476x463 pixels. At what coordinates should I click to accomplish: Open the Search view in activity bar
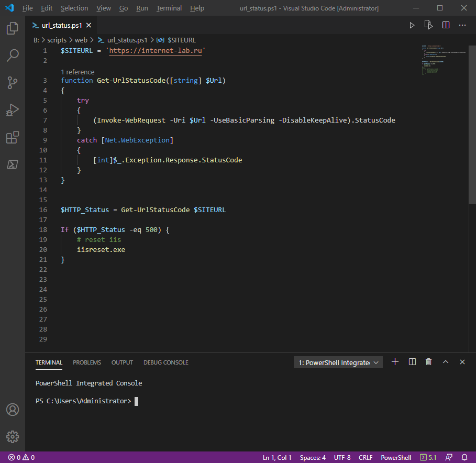click(13, 56)
